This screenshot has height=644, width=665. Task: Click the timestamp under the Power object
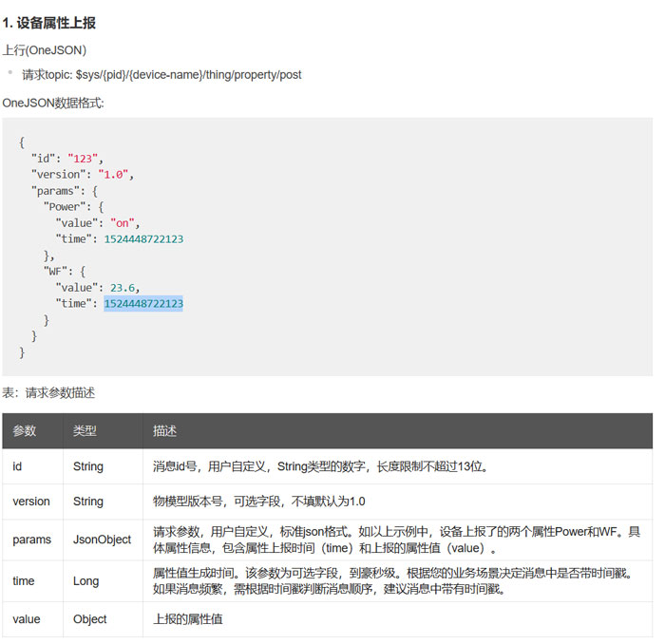(x=143, y=239)
